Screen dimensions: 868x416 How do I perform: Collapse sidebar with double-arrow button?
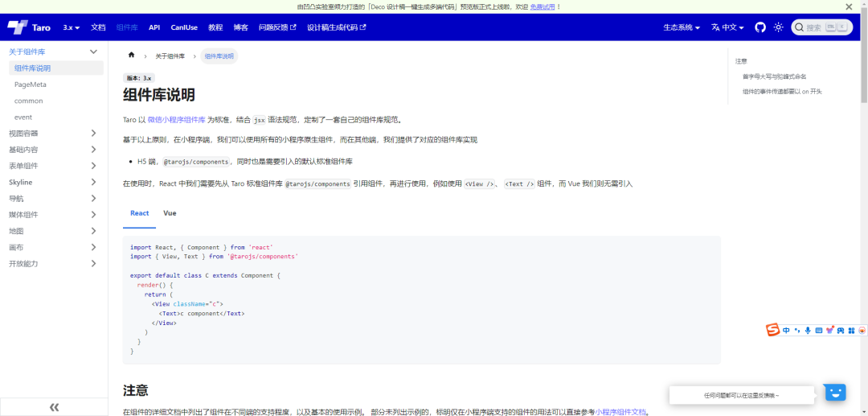coord(54,407)
